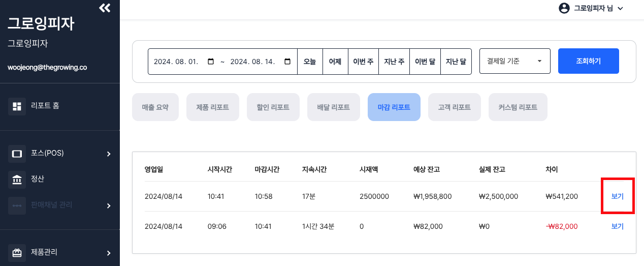Select the 고객 리포트 tab
The image size is (644, 266).
pyautogui.click(x=454, y=107)
